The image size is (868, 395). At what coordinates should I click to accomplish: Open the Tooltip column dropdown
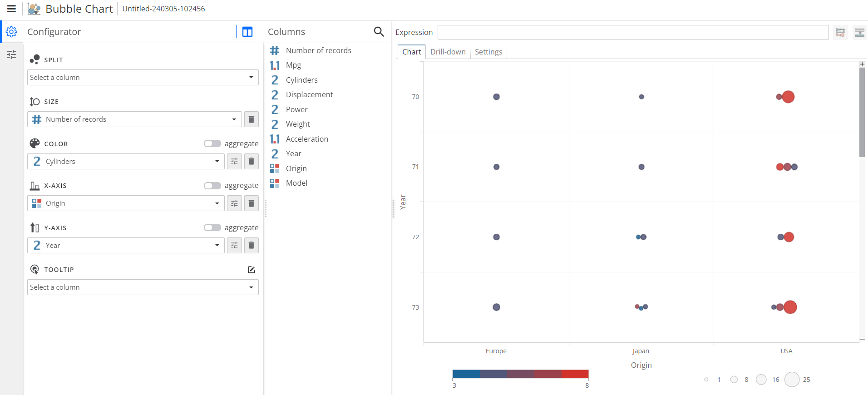(143, 287)
